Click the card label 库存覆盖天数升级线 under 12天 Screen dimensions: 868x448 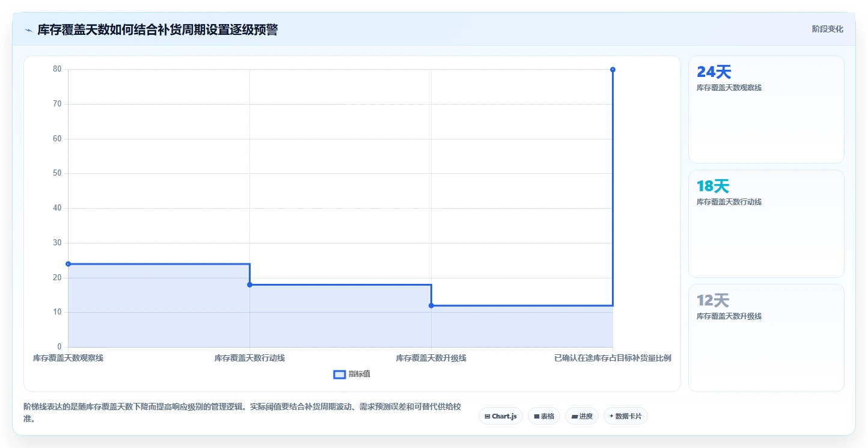tap(729, 316)
